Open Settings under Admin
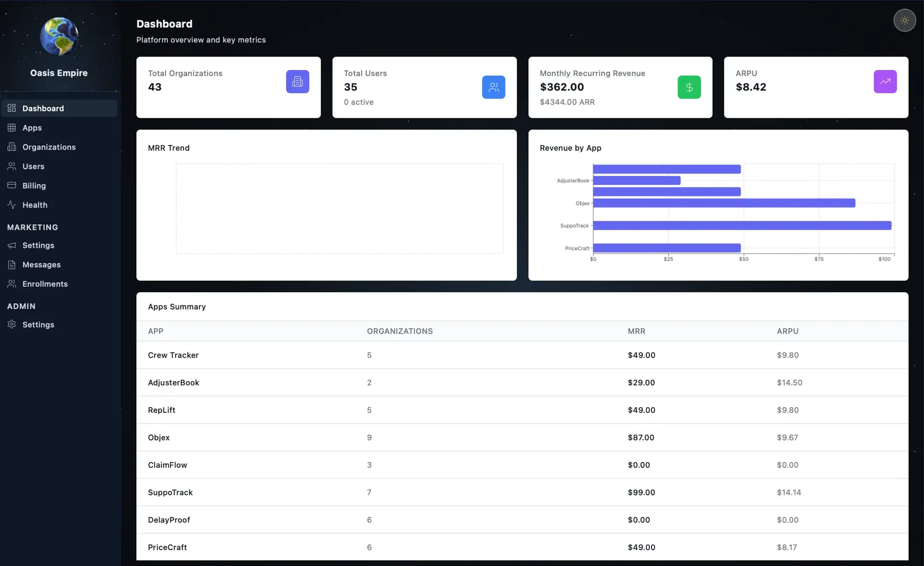 click(x=59, y=324)
